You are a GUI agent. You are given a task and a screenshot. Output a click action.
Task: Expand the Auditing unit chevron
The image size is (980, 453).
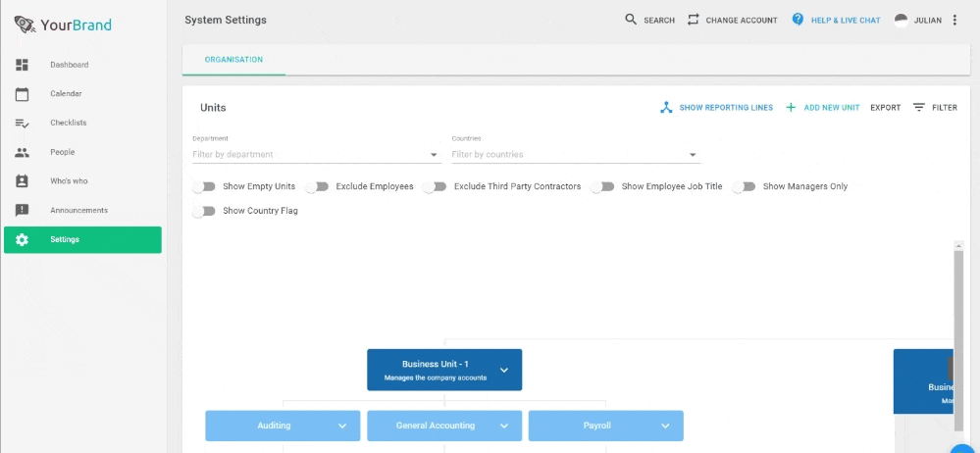tap(342, 427)
